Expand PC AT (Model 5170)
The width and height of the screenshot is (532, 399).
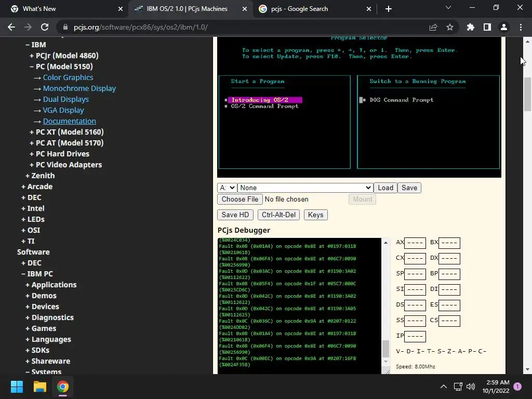pos(66,143)
